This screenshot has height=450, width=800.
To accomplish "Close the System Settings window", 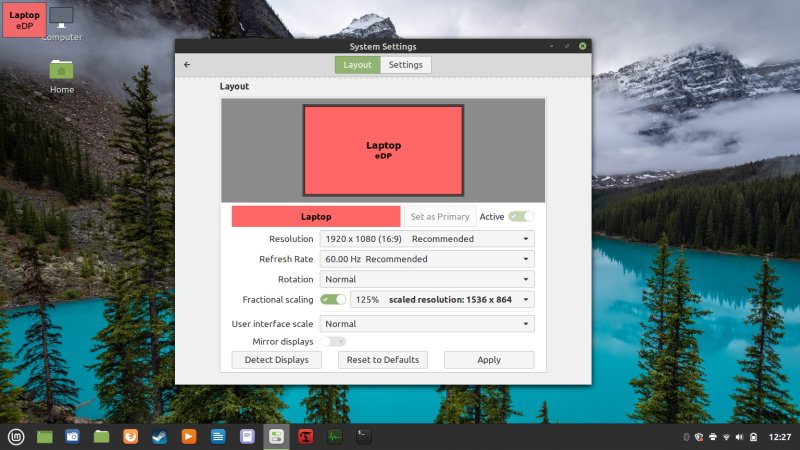I will pos(582,46).
